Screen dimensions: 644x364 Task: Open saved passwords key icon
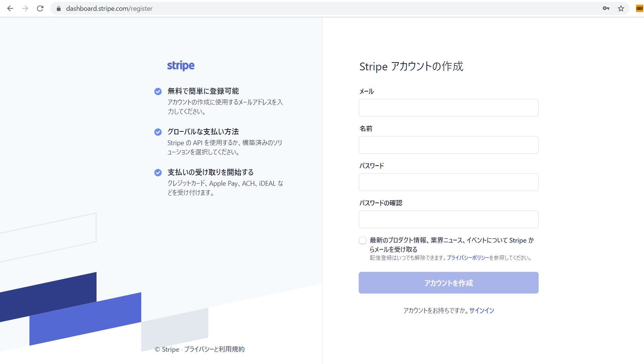pyautogui.click(x=606, y=8)
